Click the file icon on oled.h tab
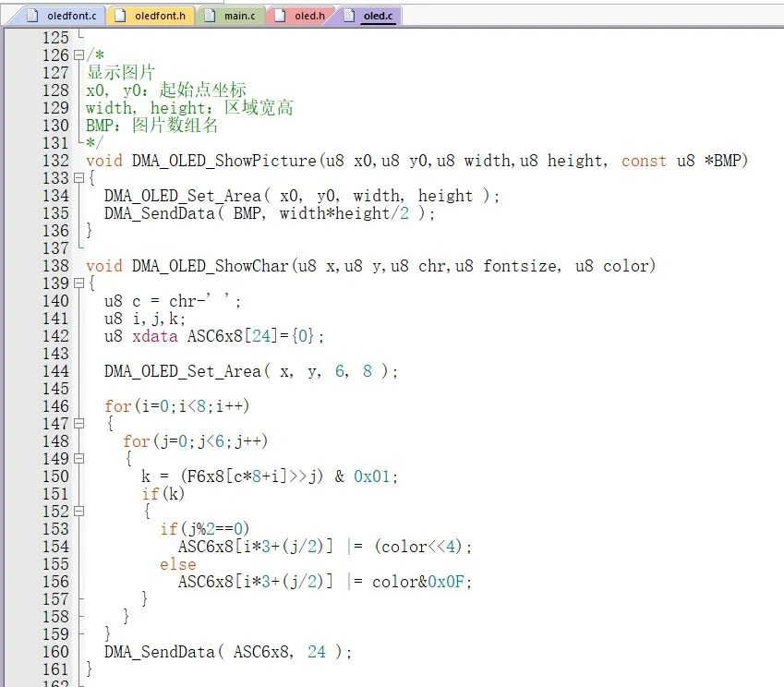Image resolution: width=784 pixels, height=687 pixels. tap(281, 16)
